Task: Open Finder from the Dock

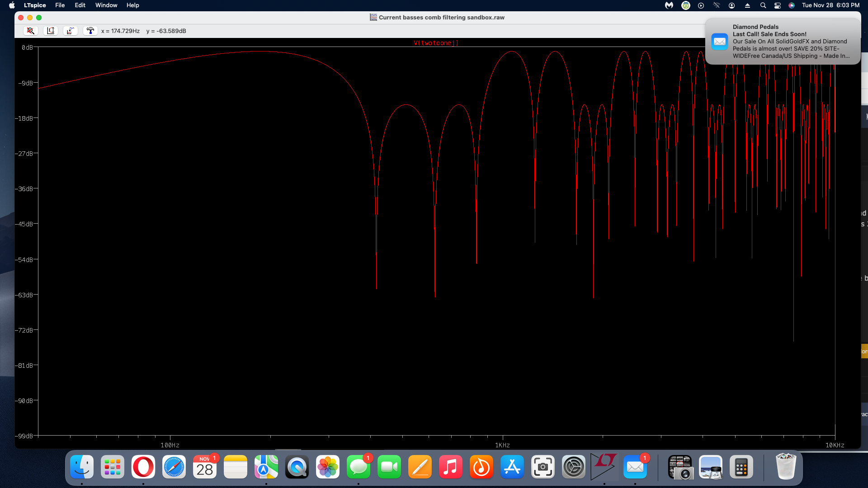Action: point(82,467)
